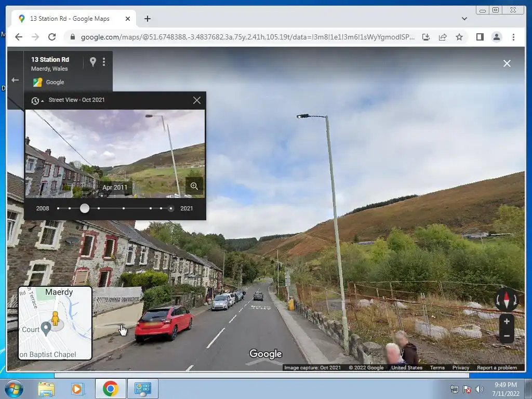Select the 13 Station Rd - Google Maps tab
This screenshot has height=399, width=532.
[x=74, y=19]
